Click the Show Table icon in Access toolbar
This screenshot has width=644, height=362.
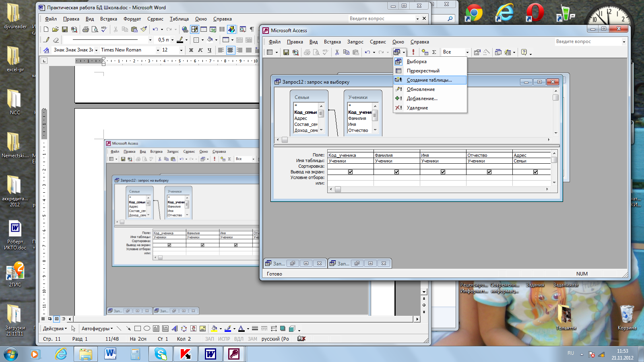tap(425, 52)
